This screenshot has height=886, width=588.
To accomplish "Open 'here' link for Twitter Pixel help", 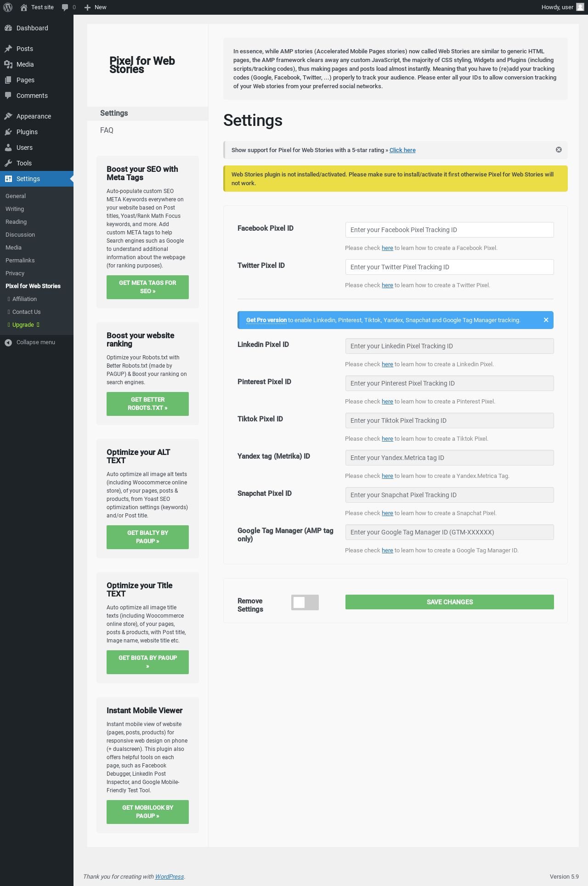I will click(387, 285).
